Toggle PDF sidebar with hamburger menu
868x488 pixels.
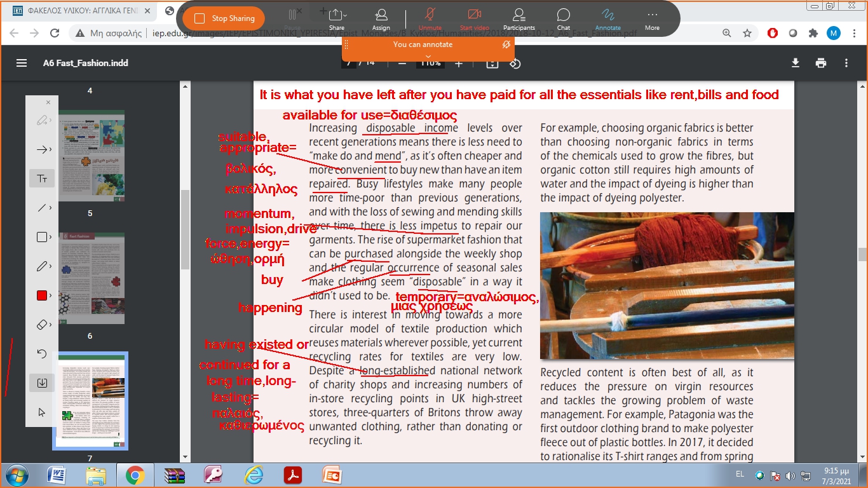tap(22, 63)
